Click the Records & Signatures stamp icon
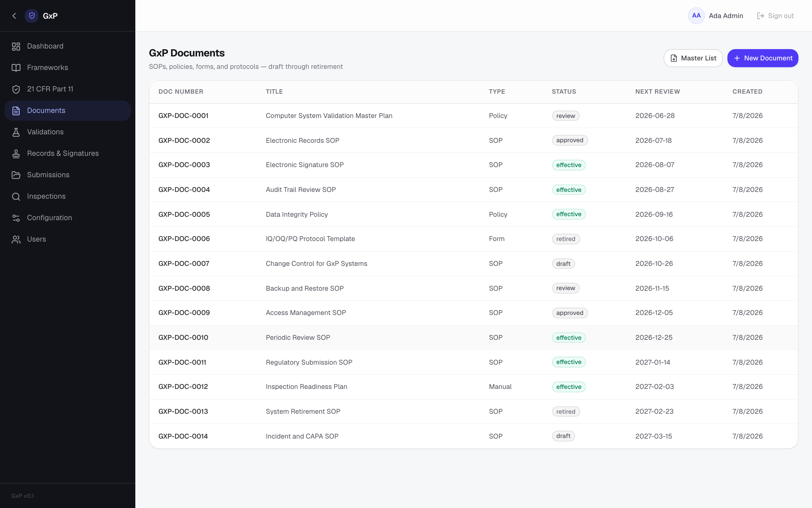Image resolution: width=812 pixels, height=508 pixels. (x=16, y=154)
